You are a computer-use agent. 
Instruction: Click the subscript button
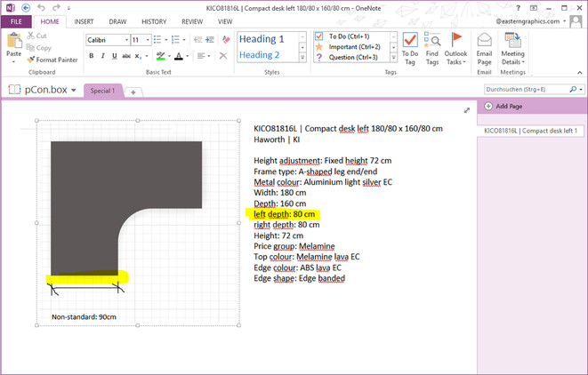coord(138,56)
